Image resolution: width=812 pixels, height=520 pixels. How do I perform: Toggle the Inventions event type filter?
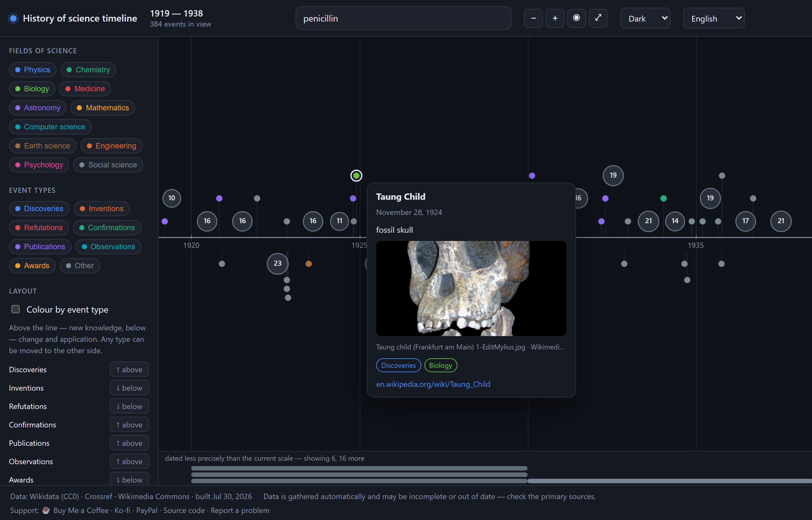point(102,209)
